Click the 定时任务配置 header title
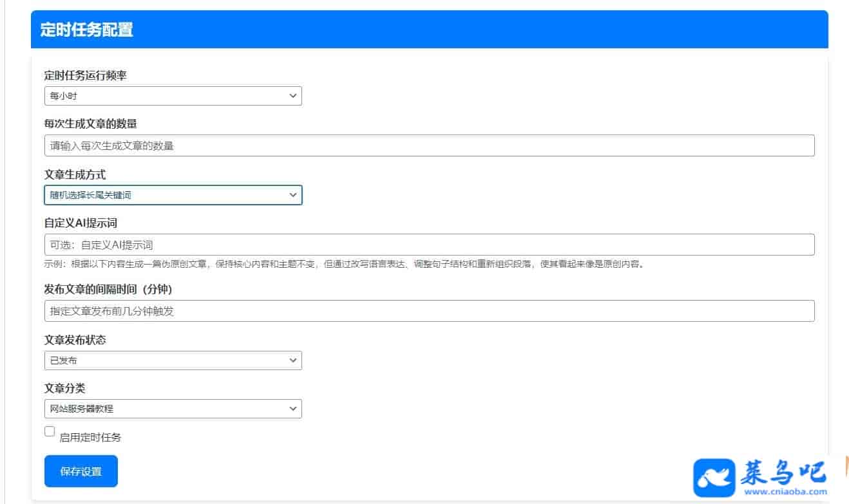This screenshot has height=504, width=849. click(86, 30)
